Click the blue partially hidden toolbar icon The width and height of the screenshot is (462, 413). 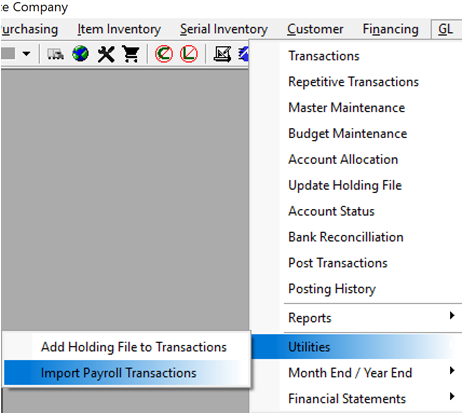coord(244,54)
